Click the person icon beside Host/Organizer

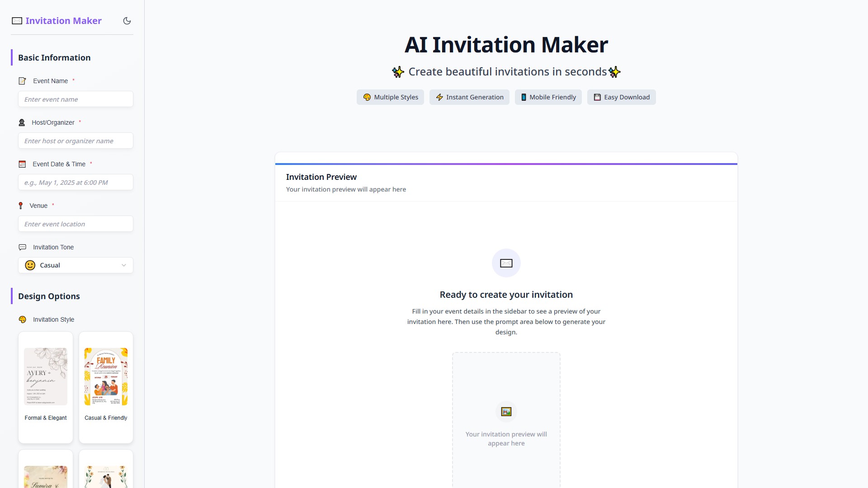22,122
